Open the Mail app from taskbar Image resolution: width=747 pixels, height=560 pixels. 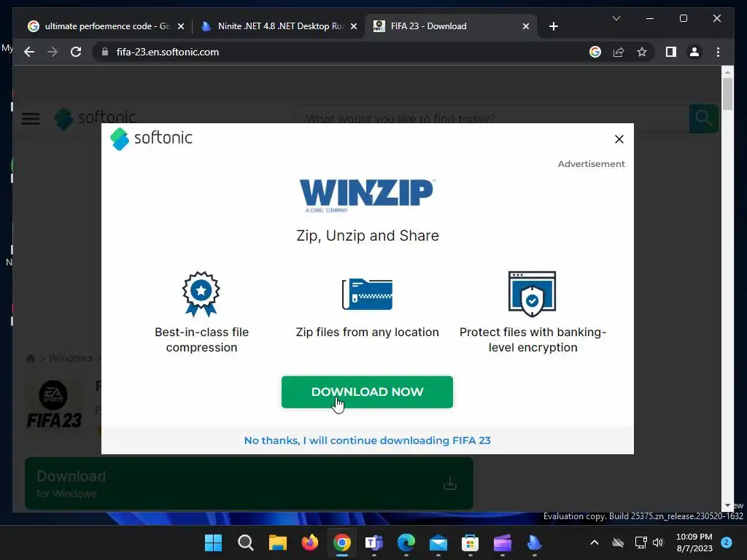coord(438,542)
